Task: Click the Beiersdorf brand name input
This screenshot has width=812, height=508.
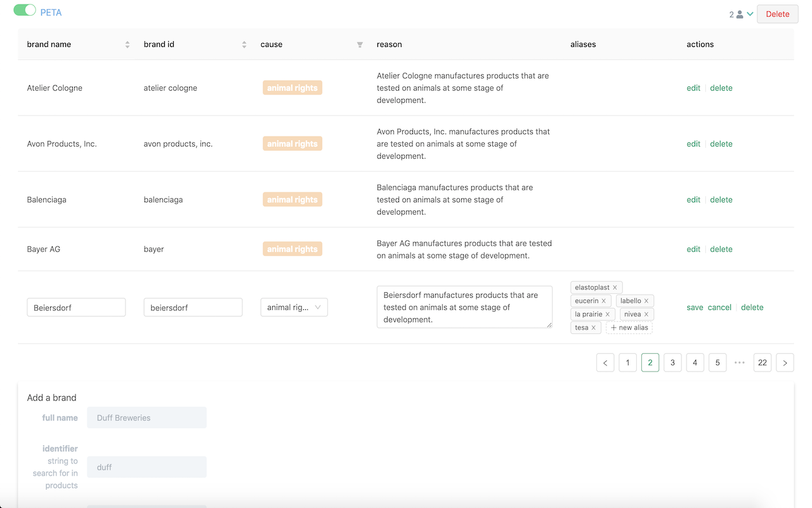Action: [x=76, y=307]
